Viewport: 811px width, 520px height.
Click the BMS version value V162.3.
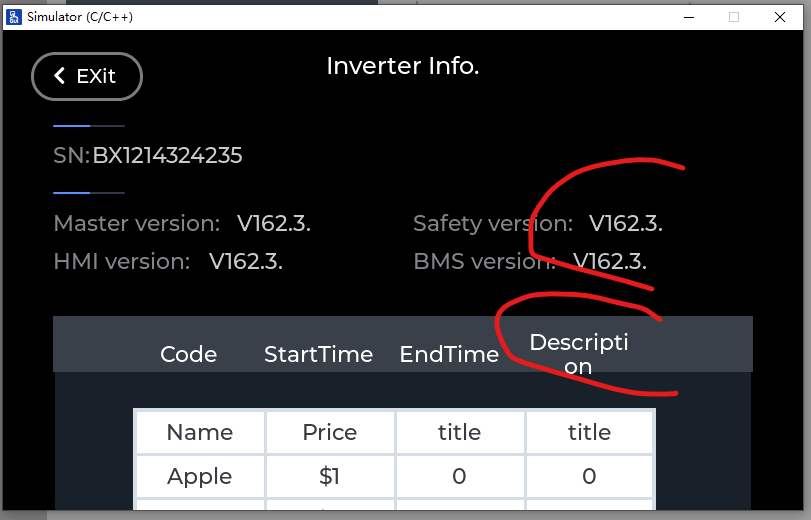[x=610, y=261]
